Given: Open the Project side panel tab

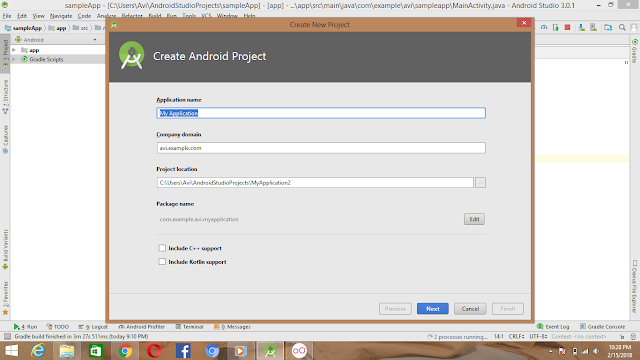Looking at the screenshot, I should (5, 53).
